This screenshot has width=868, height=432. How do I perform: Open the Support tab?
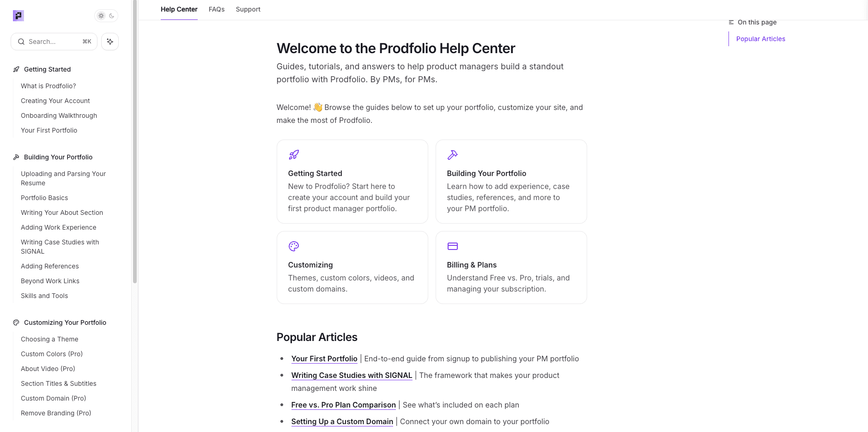tap(248, 9)
